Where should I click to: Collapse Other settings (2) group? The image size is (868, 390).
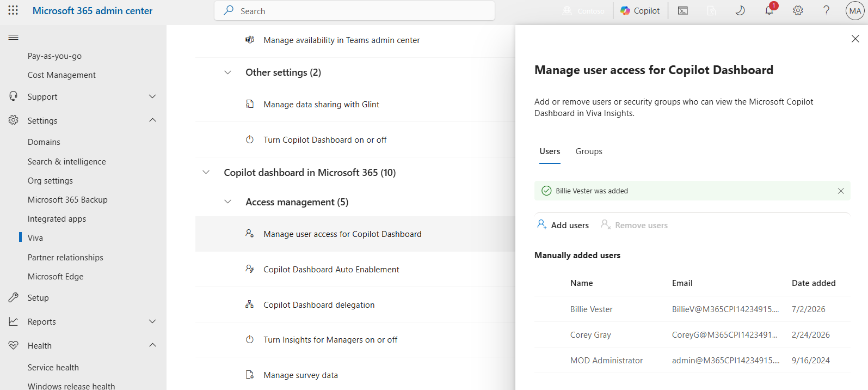[x=228, y=72]
